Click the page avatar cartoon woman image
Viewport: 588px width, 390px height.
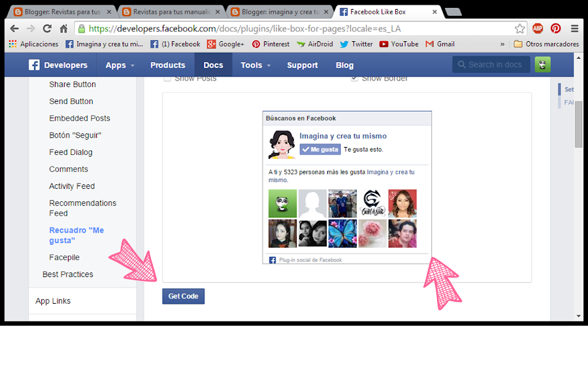tap(282, 145)
